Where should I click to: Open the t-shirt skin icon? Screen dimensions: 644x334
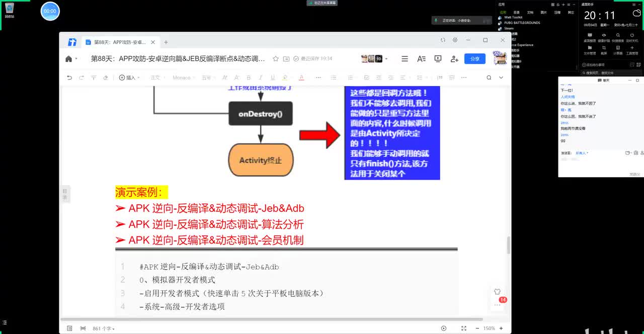coord(497,291)
